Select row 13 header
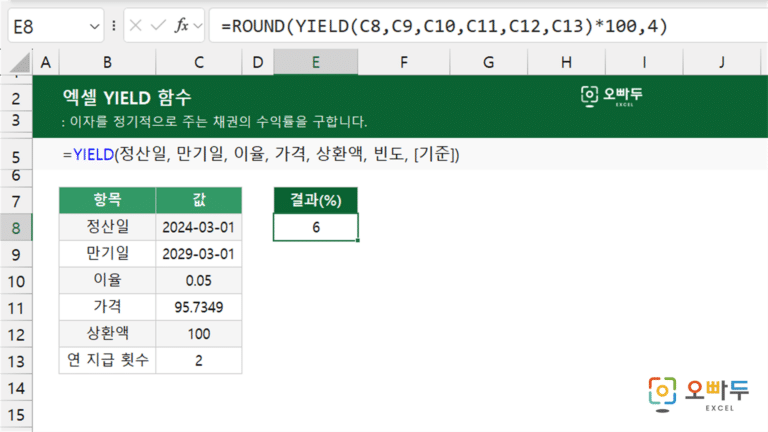 point(16,361)
